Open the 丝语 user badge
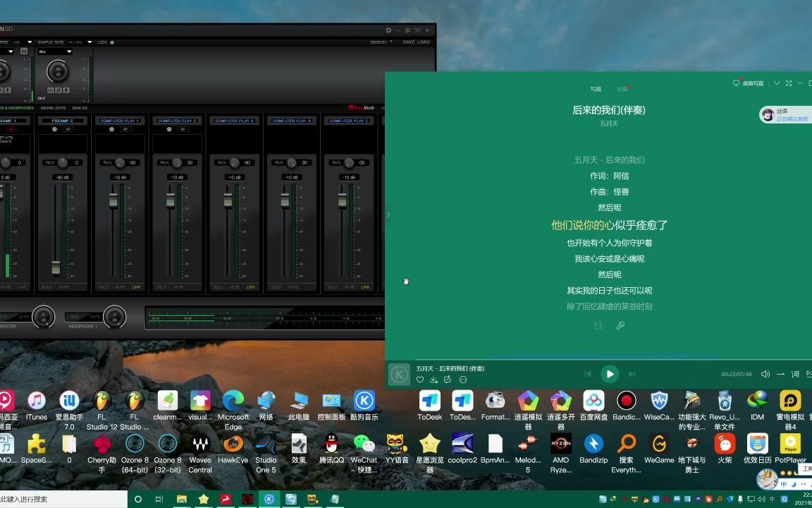Viewport: 812px width, 508px height. [786, 114]
